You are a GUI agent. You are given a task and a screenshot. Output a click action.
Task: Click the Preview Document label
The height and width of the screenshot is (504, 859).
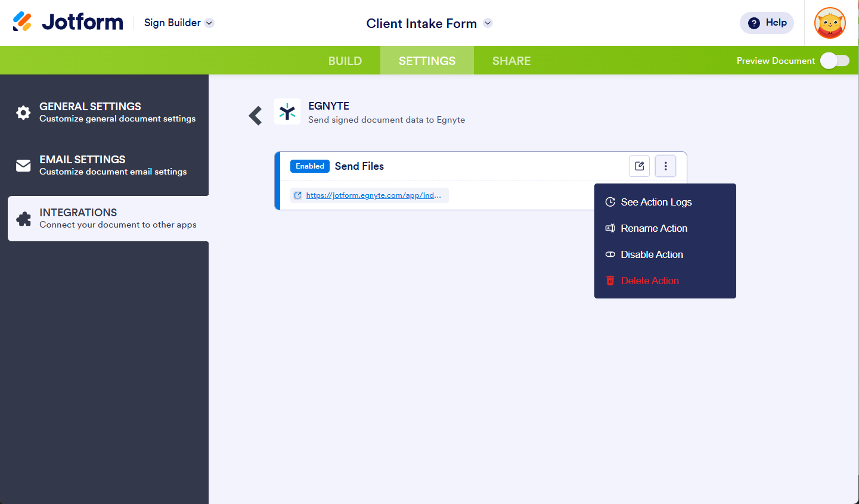point(776,61)
